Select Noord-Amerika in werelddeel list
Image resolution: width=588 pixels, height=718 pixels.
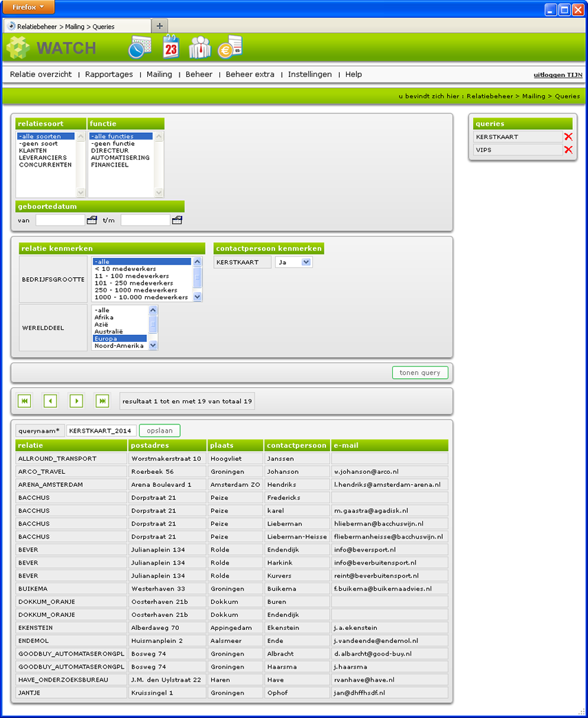click(x=119, y=346)
